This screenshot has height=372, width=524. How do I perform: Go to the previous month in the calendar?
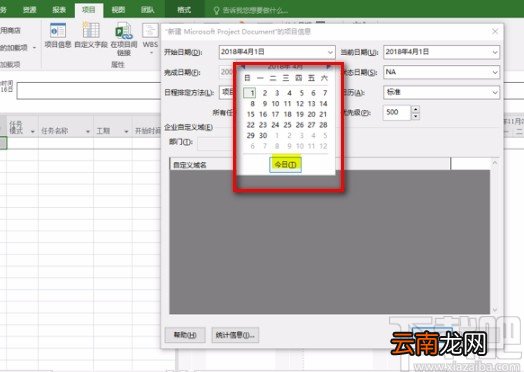pos(243,66)
